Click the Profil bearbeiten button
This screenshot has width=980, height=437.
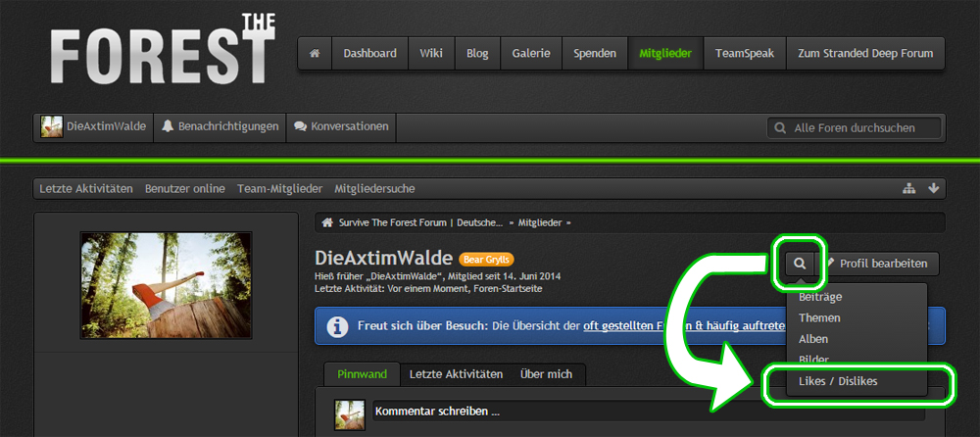pos(879,264)
